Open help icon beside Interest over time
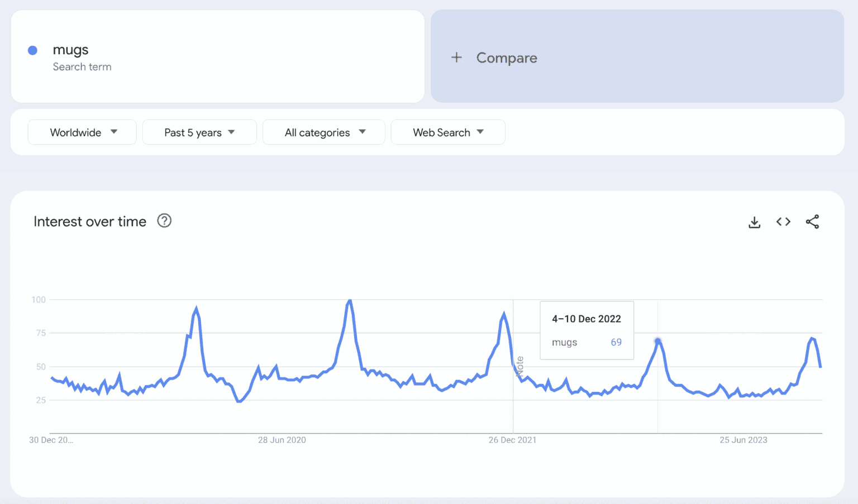Viewport: 858px width, 504px height. tap(164, 221)
